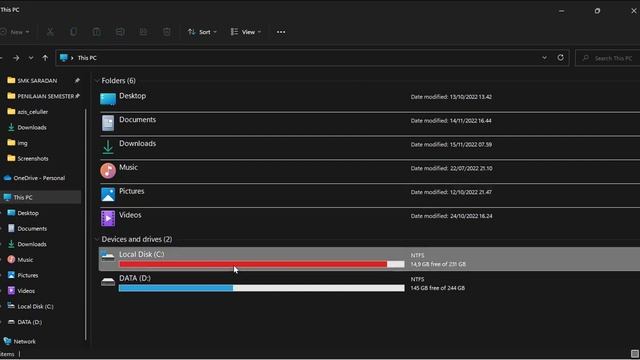Select Music in the navigation pane
The width and height of the screenshot is (640, 360).
[25, 260]
